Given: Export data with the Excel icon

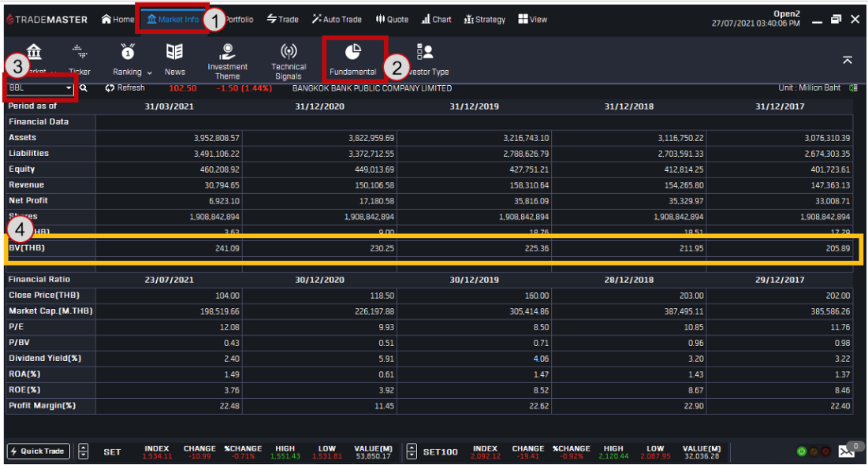Looking at the screenshot, I should 853,88.
